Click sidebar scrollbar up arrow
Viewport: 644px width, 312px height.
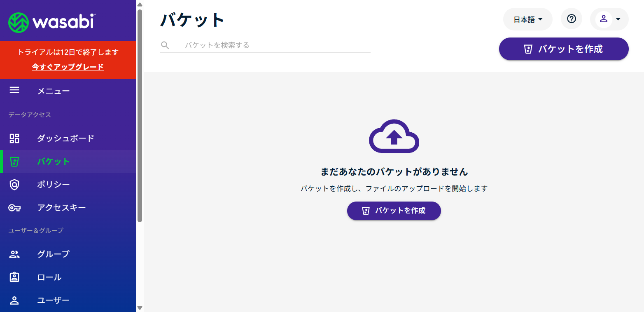140,4
